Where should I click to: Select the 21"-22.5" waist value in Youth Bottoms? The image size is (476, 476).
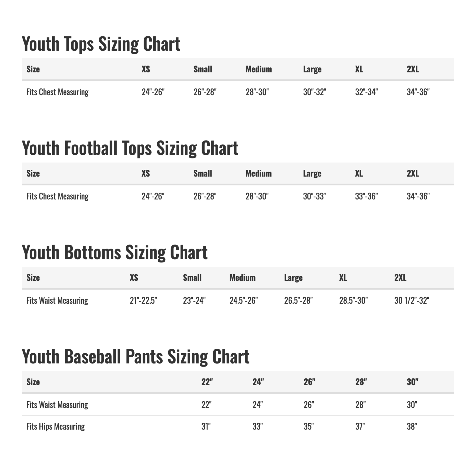click(143, 300)
